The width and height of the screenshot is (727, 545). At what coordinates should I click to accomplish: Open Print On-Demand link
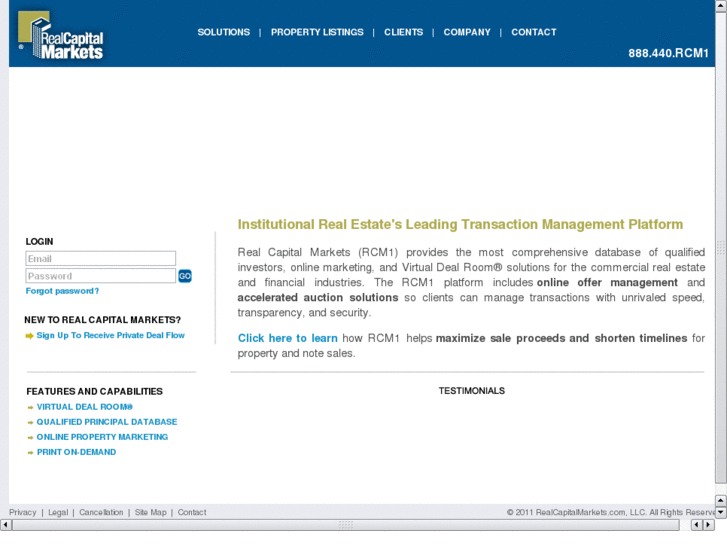pyautogui.click(x=76, y=452)
